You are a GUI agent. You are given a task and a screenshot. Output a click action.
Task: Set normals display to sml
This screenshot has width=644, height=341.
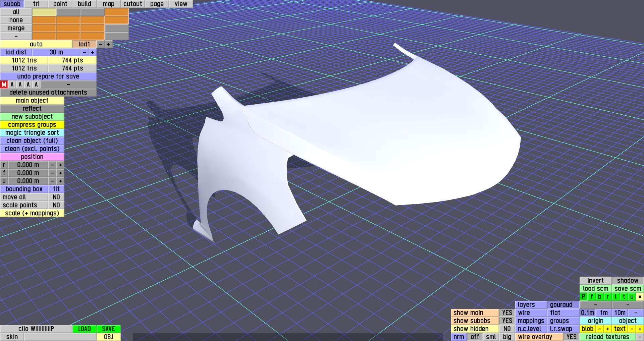click(x=491, y=337)
